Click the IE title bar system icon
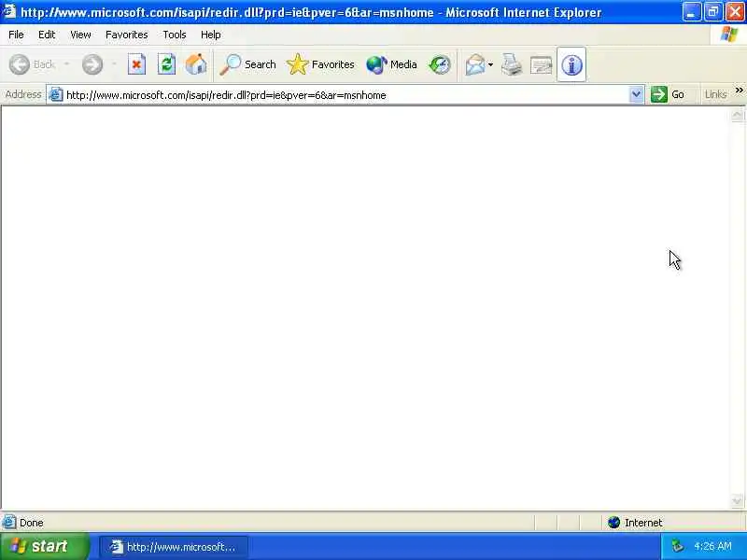The image size is (747, 560). [x=9, y=11]
